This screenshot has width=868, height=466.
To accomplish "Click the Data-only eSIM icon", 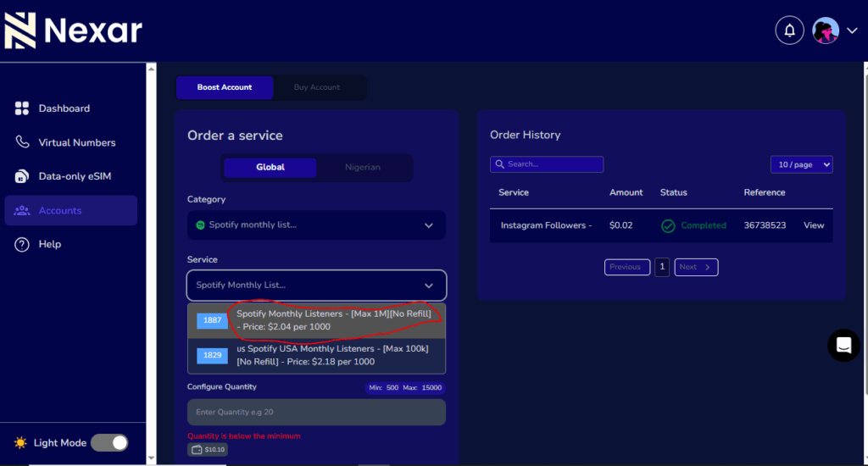I will pos(22,176).
